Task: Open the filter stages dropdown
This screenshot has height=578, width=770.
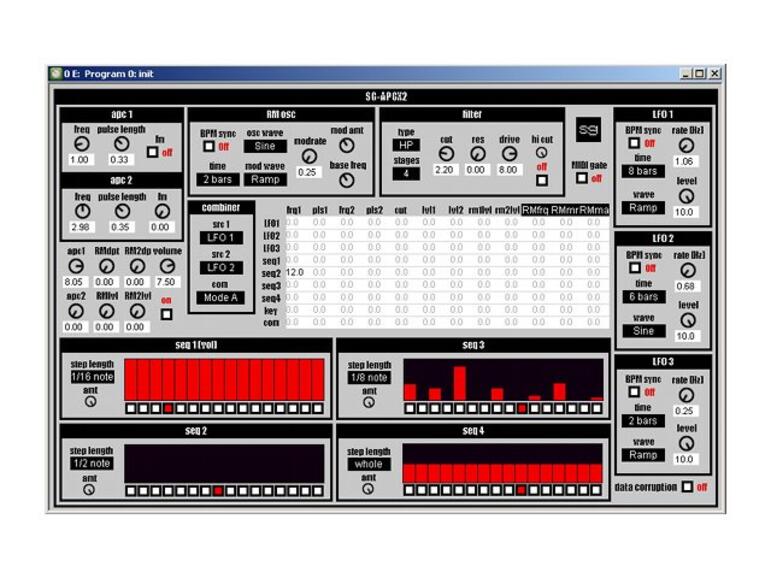Action: pyautogui.click(x=406, y=174)
